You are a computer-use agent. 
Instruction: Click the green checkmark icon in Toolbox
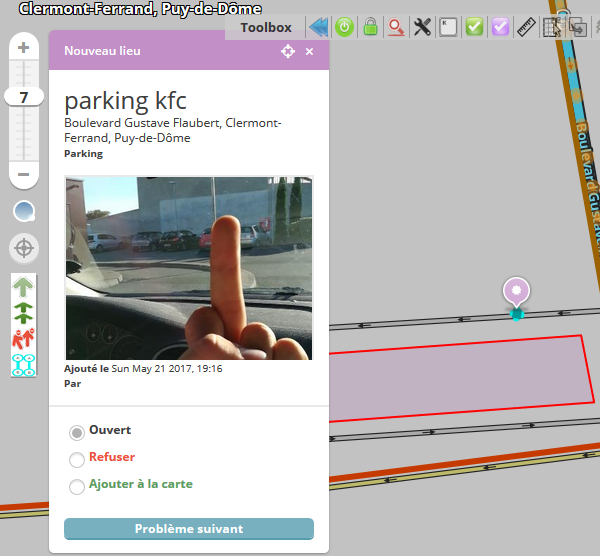pos(474,28)
